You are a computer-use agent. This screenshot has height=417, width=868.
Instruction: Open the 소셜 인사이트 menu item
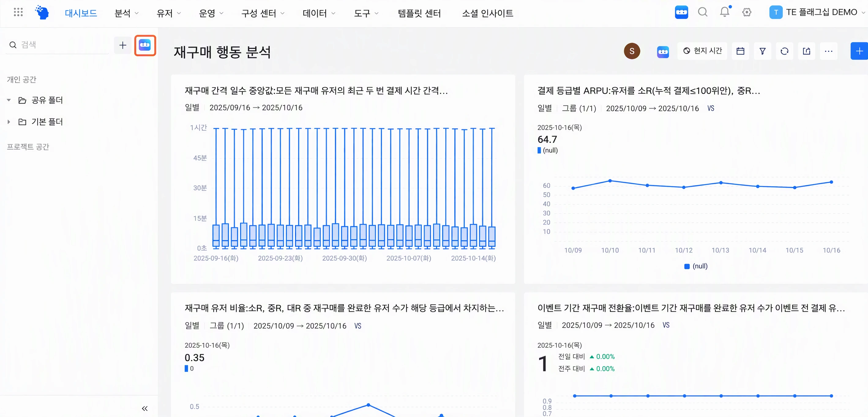click(487, 13)
